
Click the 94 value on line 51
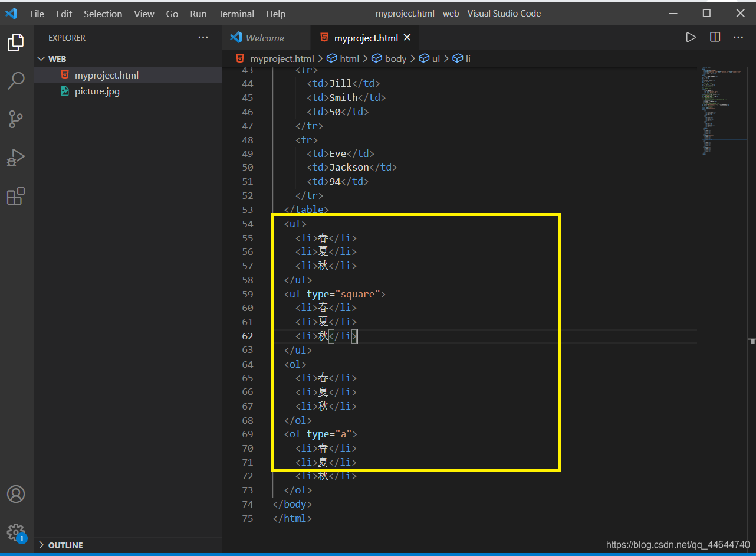pyautogui.click(x=335, y=182)
